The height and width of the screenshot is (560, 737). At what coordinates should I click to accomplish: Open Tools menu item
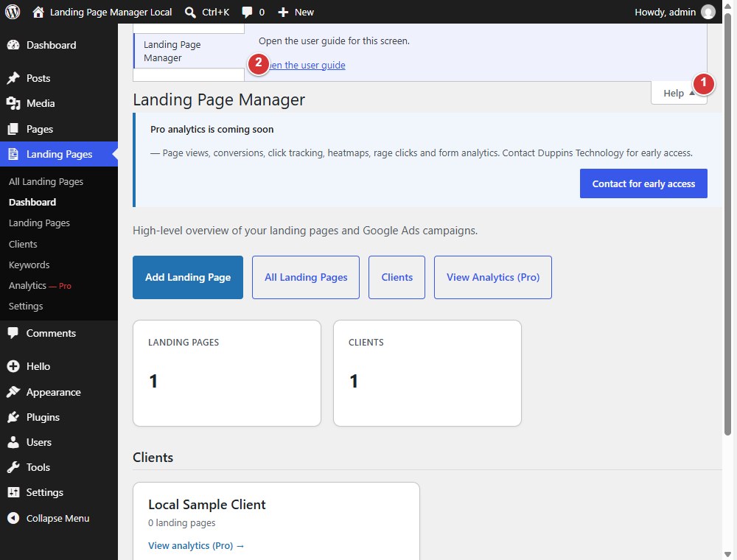click(59, 467)
